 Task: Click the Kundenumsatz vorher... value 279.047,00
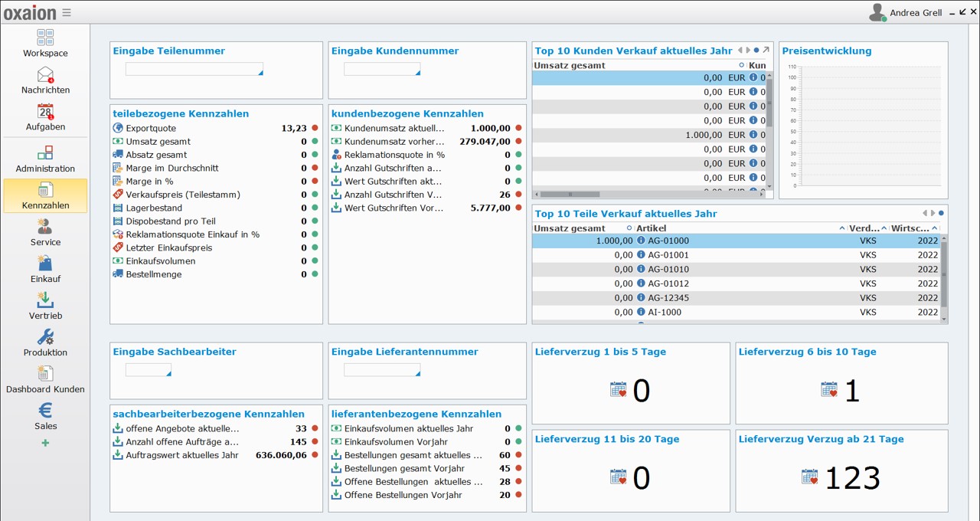485,142
